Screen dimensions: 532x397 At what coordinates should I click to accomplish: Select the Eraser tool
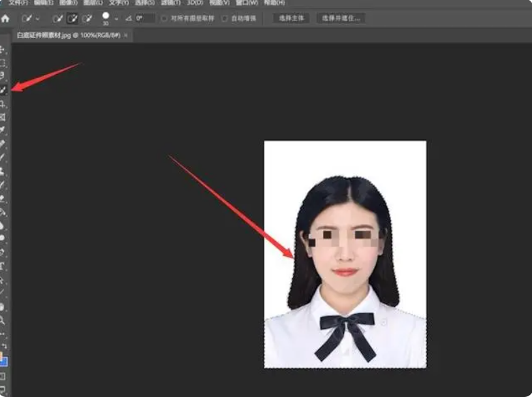click(x=3, y=199)
